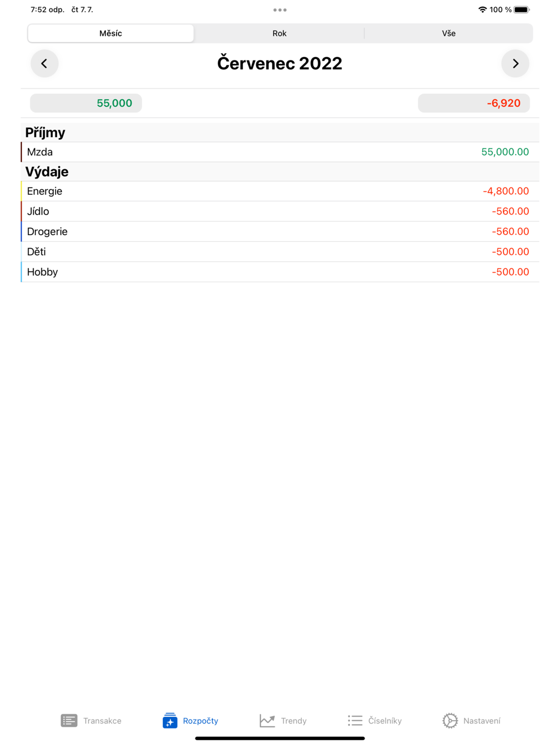Open the Energie expense row
Viewport: 560px width, 747px height.
point(280,191)
